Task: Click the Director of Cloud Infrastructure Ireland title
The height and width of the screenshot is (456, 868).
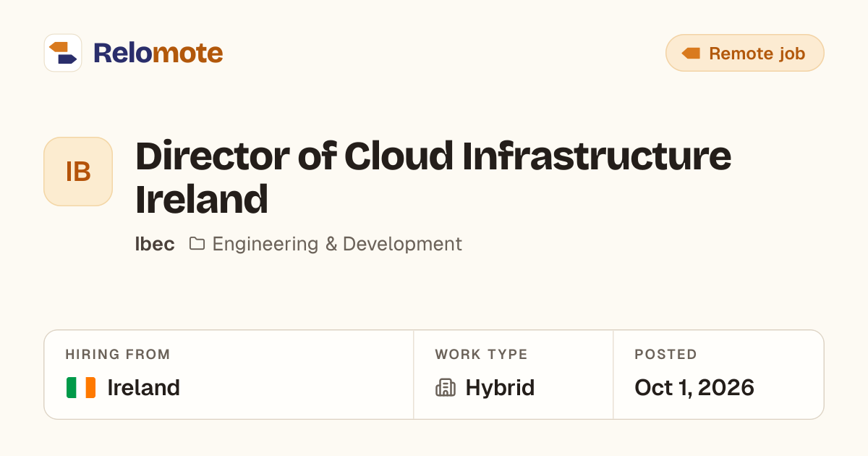Action: point(433,177)
